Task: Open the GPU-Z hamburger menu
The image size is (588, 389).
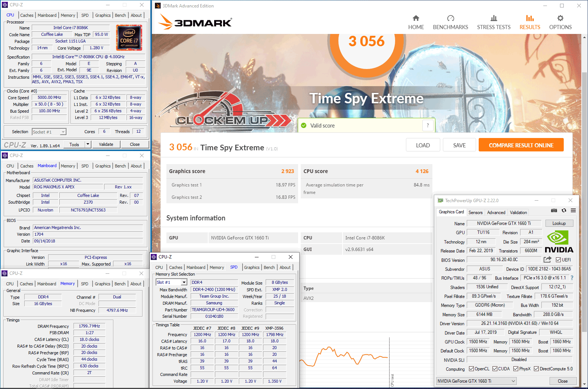Action: 573,211
